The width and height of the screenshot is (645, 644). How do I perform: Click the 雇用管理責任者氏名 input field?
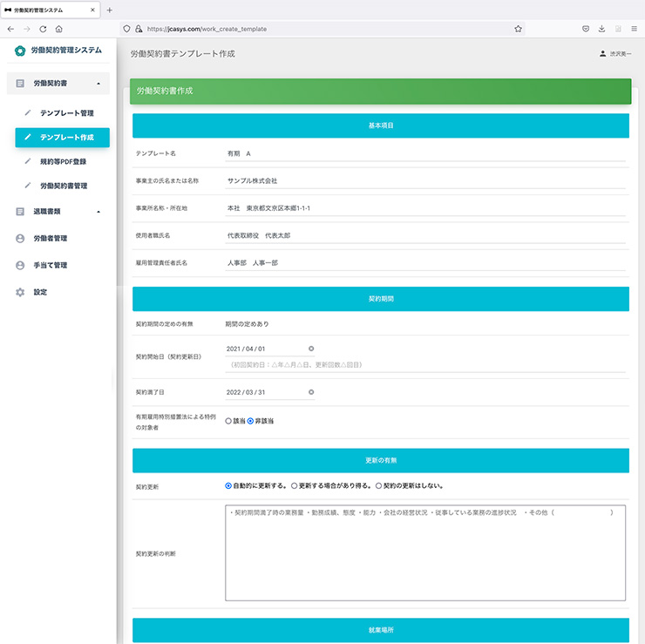point(425,263)
